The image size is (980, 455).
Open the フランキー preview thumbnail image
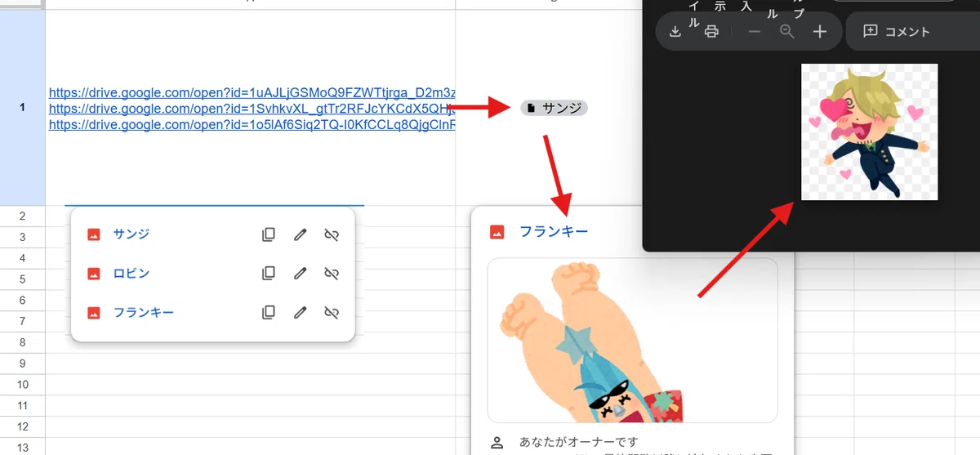pos(632,340)
